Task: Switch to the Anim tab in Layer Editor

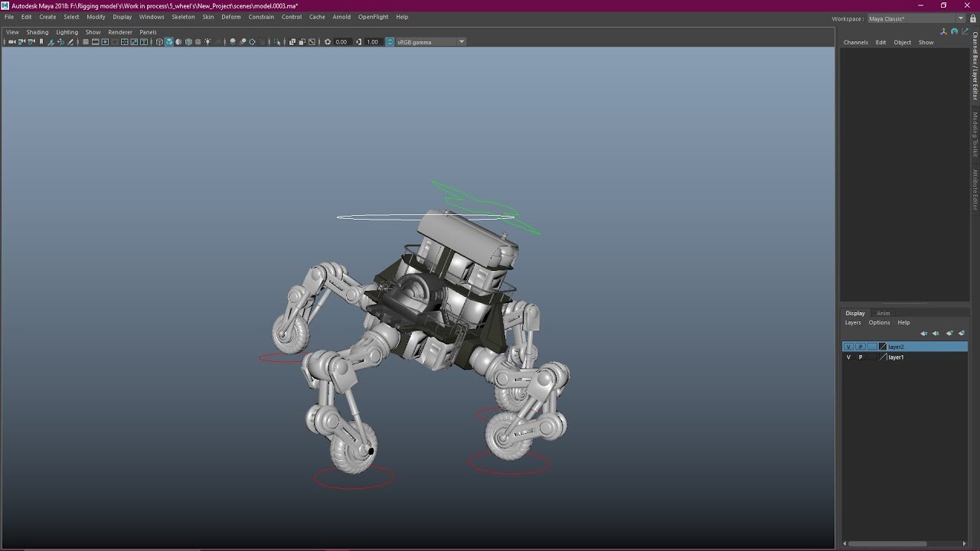Action: coord(883,313)
